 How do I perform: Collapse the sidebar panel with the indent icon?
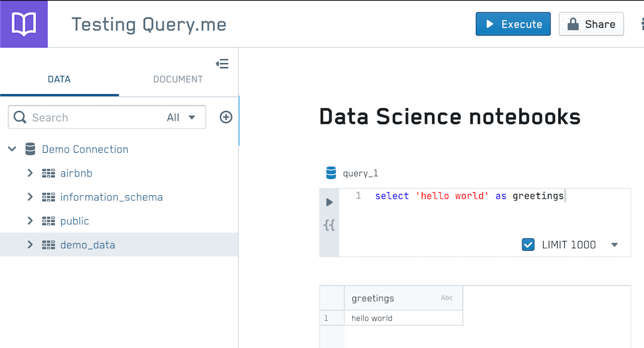(x=222, y=64)
